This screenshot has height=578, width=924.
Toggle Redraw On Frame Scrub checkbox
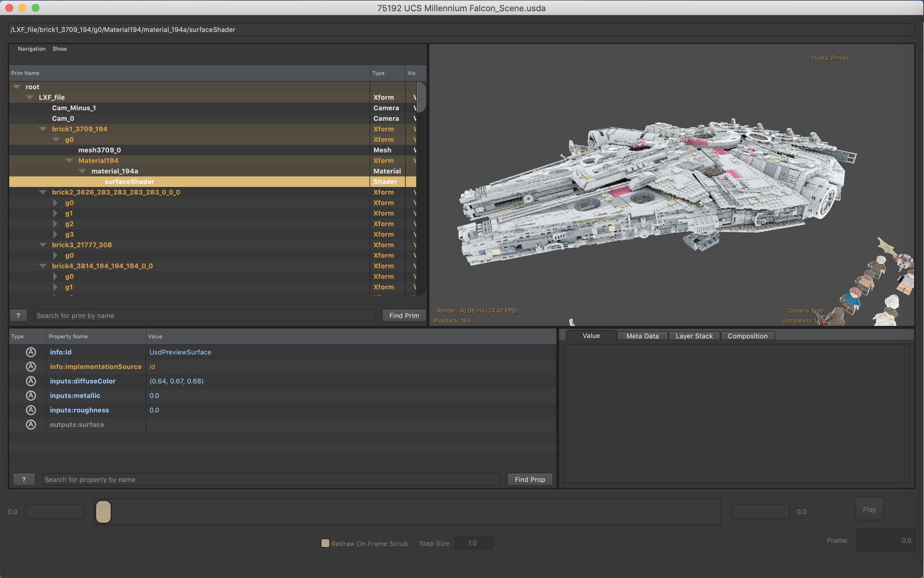pos(325,543)
